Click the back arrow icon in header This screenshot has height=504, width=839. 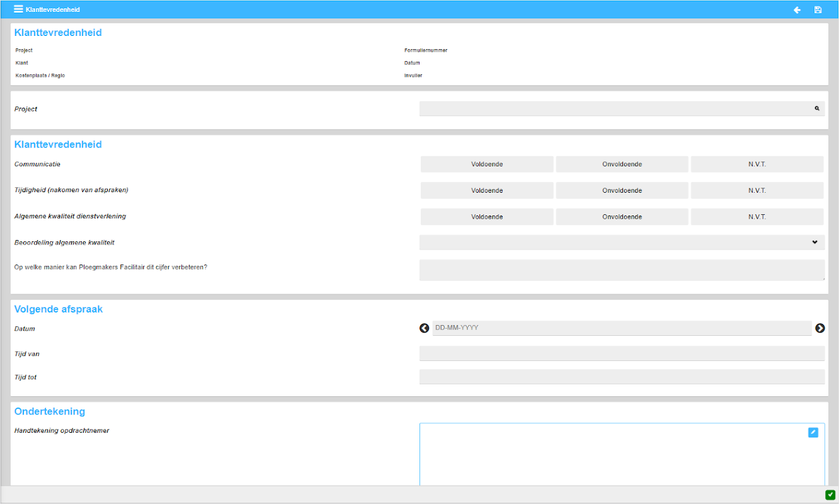pos(797,10)
